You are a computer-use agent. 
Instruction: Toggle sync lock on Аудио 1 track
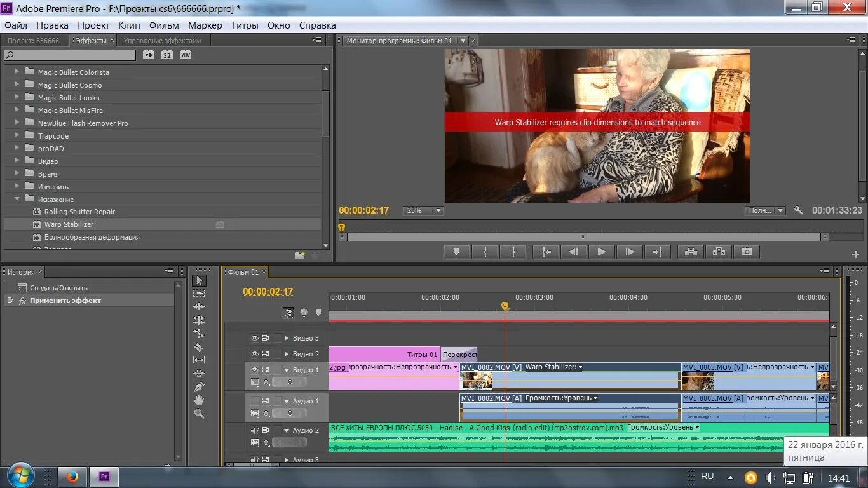pyautogui.click(x=266, y=401)
